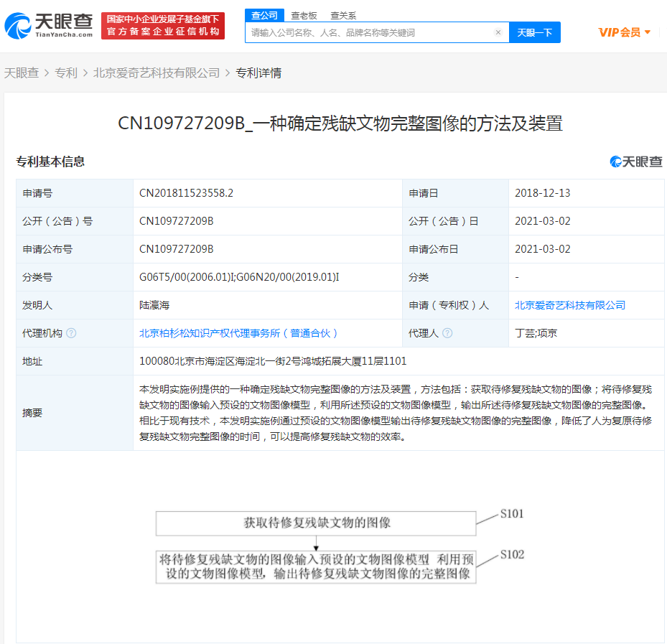This screenshot has height=644, width=667.
Task: Click the 天眼查 watermark logo at right
Action: [635, 162]
